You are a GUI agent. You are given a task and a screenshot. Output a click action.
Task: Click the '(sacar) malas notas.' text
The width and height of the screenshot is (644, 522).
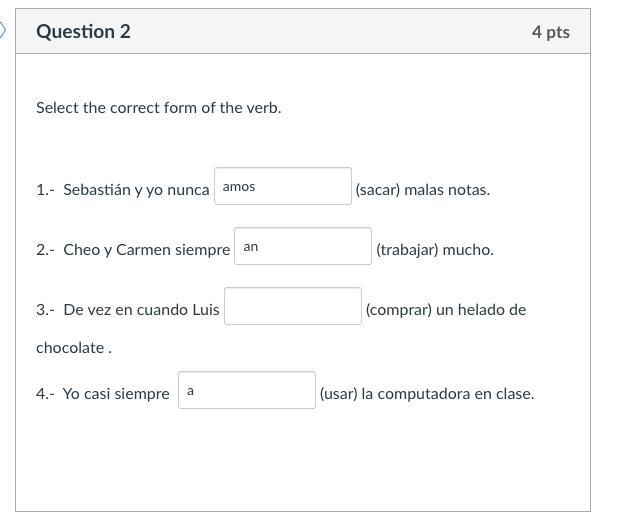tap(422, 190)
